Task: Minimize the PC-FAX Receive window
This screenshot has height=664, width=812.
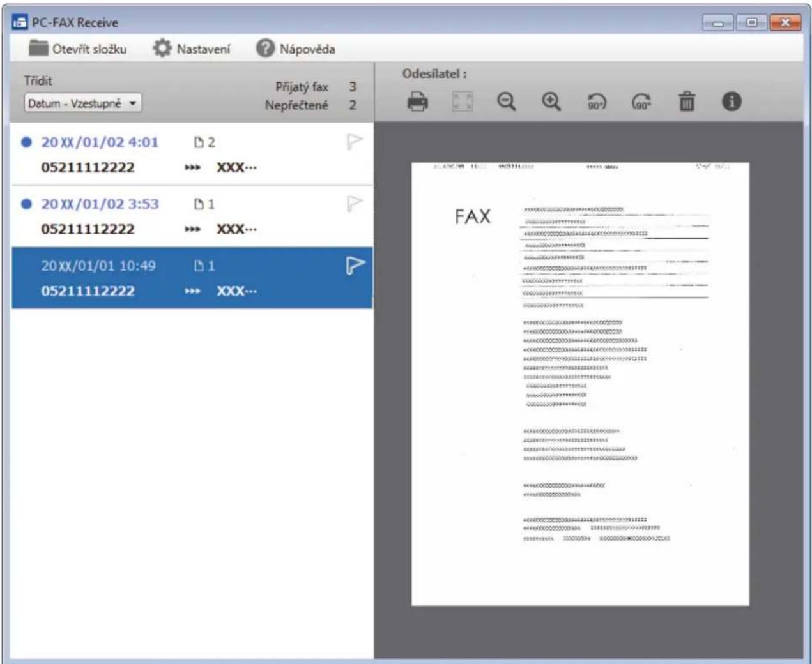Action: 719,22
